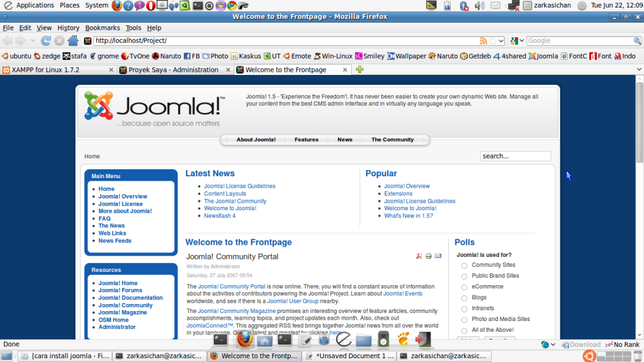Viewport: 644px width, 362px height.
Task: Select the eCommerce poll option
Action: (464, 287)
